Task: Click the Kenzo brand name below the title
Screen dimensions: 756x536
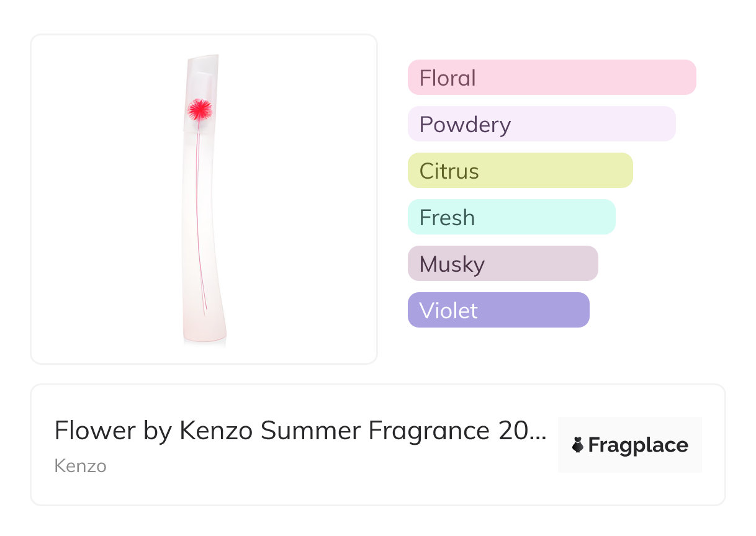Action: point(80,466)
